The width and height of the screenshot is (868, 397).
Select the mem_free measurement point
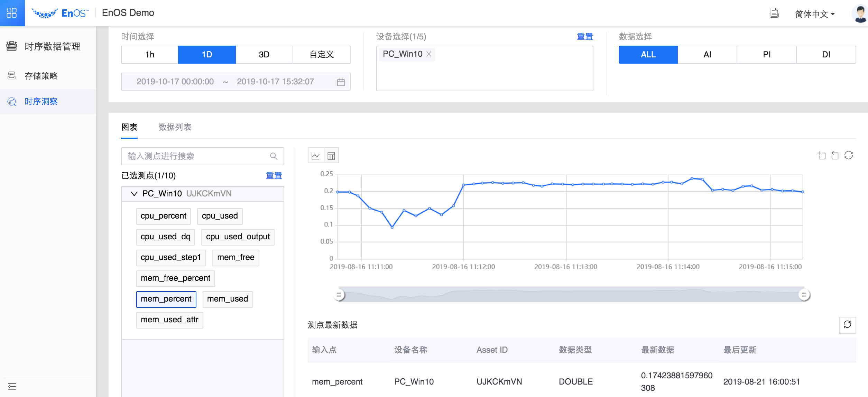click(236, 258)
